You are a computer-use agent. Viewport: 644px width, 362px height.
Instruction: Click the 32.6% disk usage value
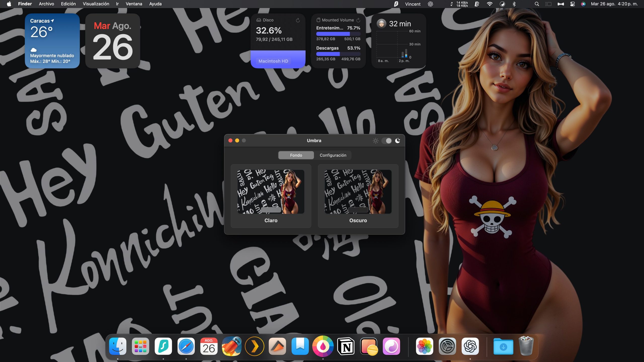click(269, 30)
